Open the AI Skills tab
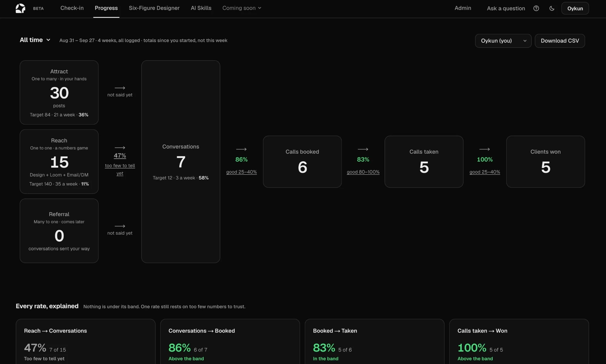Screen dimensions: 606x364 (x=201, y=8)
